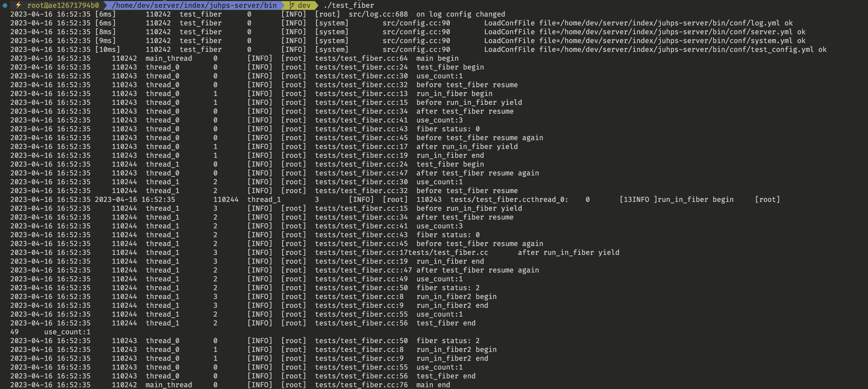Click the git branch icon beside 'dev'

292,5
